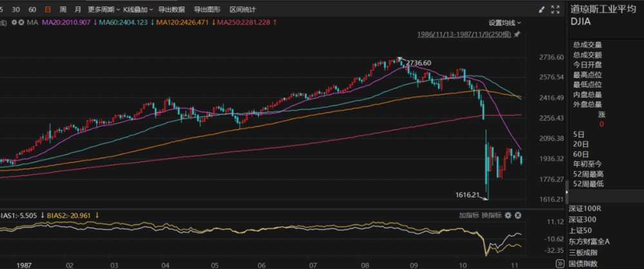Image resolution: width=644 pixels, height=269 pixels.
Task: Enter fullscreen chart mode
Action: coord(554,10)
